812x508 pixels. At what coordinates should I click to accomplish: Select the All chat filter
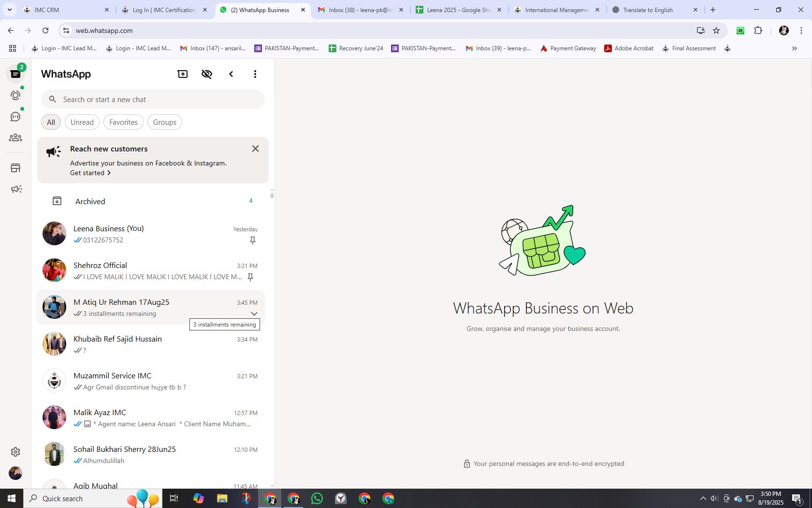click(x=51, y=122)
